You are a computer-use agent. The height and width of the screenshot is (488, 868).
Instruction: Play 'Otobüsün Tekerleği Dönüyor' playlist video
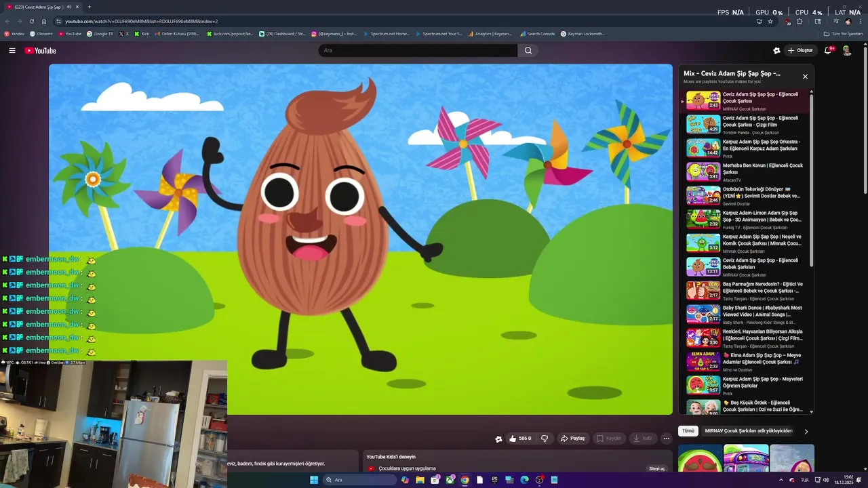(745, 195)
